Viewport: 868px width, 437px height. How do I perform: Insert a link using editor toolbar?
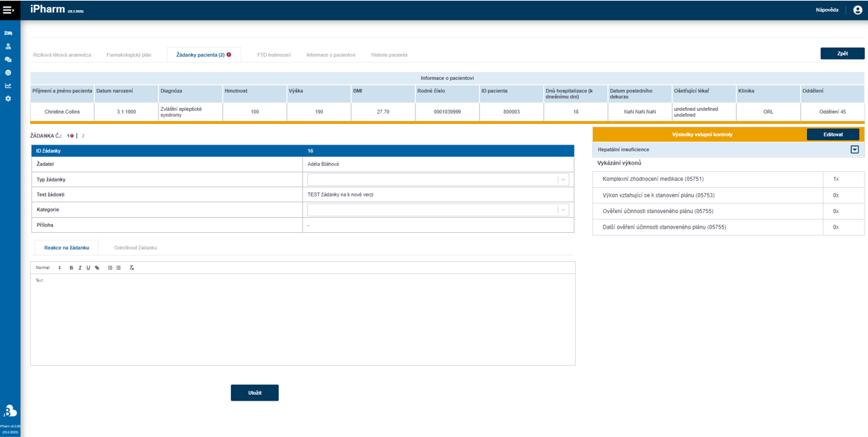(x=97, y=268)
